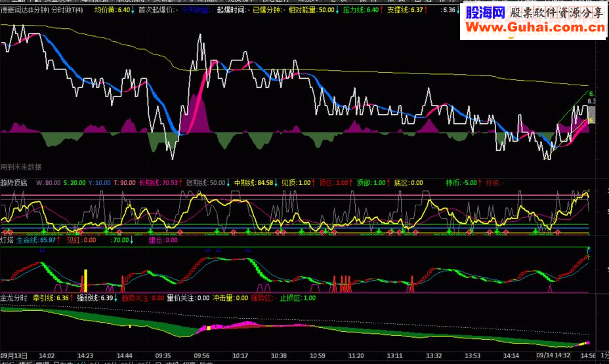Image resolution: width=609 pixels, height=364 pixels.
Task: Click the 支撑线:6.37 readout
Action: tap(405, 10)
